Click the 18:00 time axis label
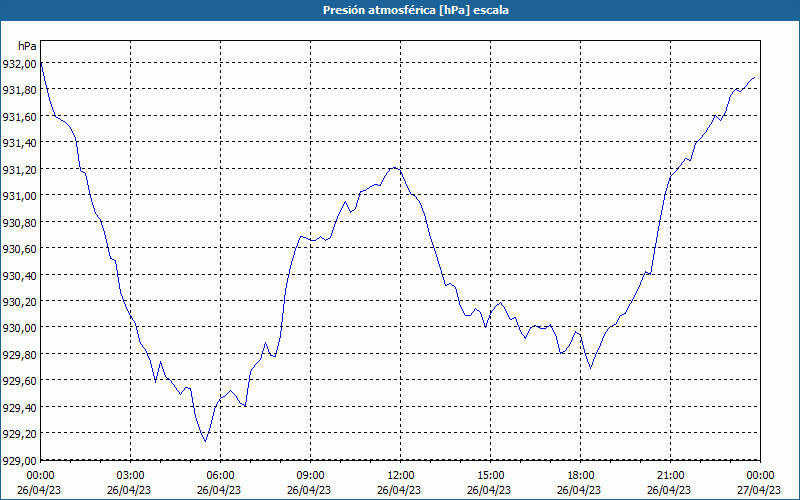The image size is (800, 500). coord(580,476)
